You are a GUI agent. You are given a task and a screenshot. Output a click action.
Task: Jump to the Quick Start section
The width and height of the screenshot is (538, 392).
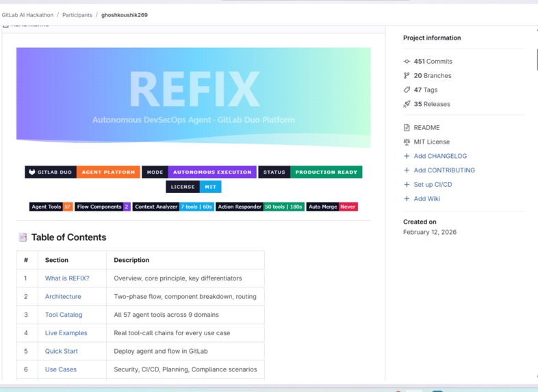pos(62,351)
